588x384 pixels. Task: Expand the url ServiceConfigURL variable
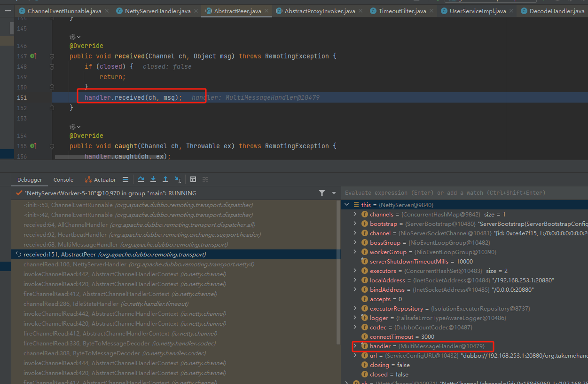(356, 355)
